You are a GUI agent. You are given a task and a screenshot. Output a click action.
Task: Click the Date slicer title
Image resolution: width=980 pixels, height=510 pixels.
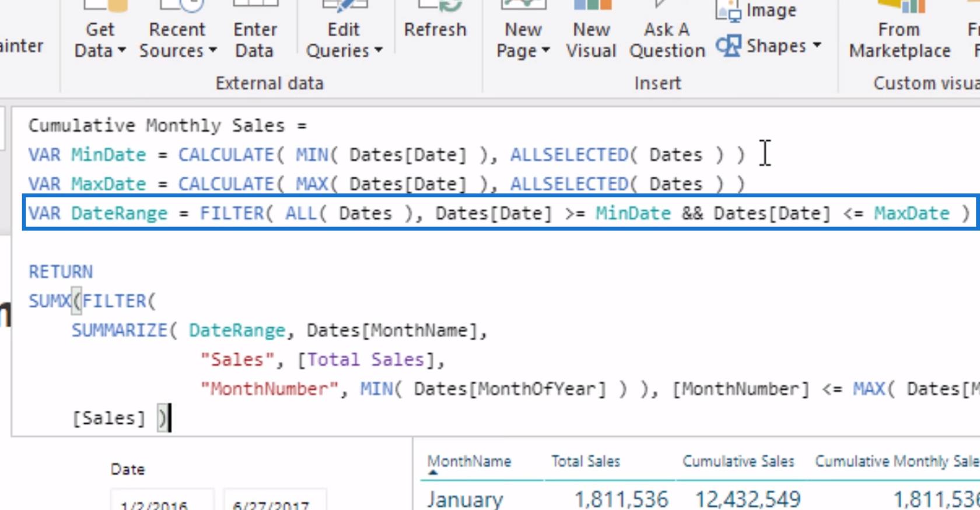click(128, 470)
